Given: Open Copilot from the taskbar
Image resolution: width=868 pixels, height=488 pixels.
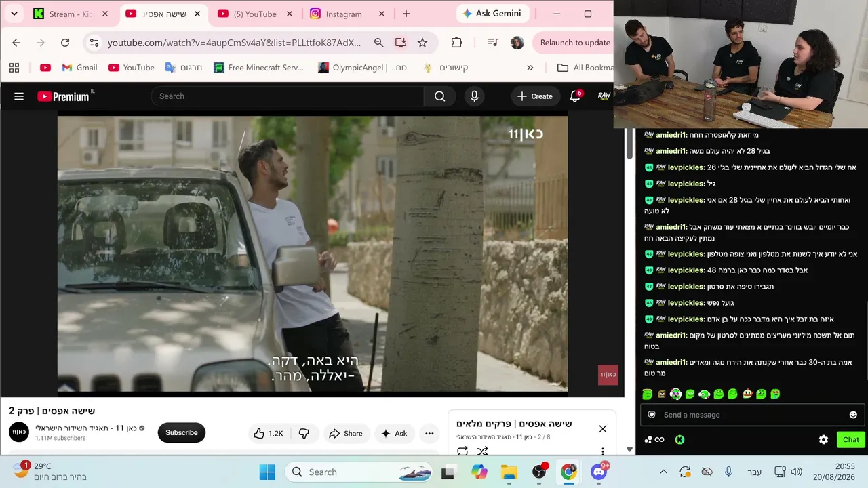Looking at the screenshot, I should point(479,472).
